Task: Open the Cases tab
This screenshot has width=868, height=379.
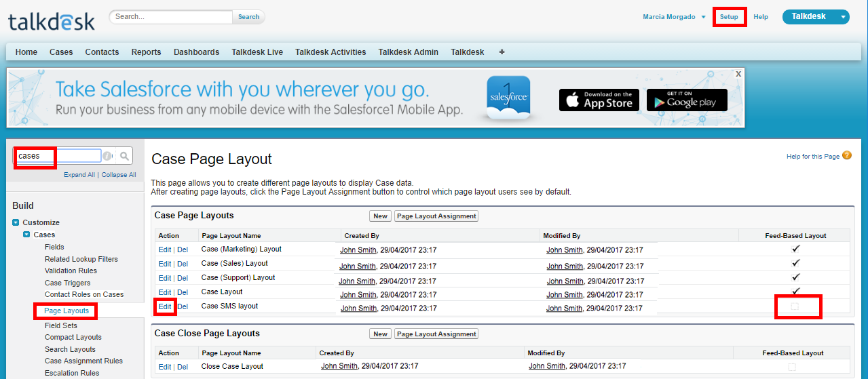Action: click(61, 52)
